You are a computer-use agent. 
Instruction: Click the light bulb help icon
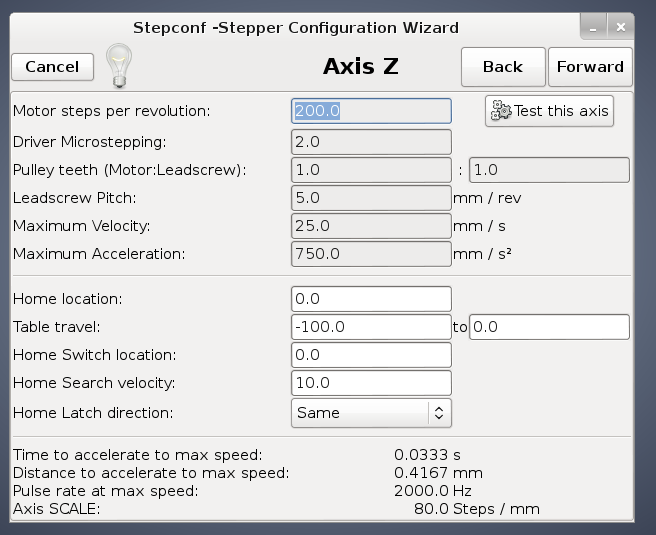pos(118,66)
